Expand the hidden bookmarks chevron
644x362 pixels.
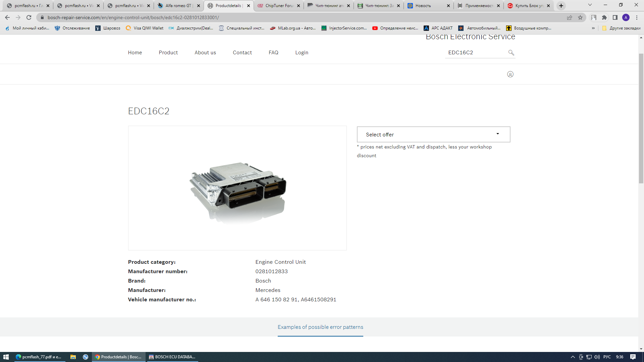[x=593, y=28]
